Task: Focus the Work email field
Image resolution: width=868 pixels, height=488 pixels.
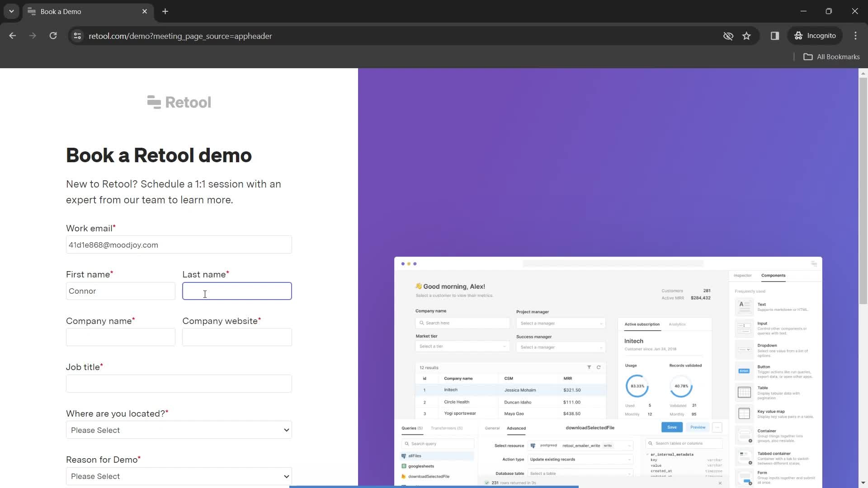Action: pyautogui.click(x=179, y=245)
